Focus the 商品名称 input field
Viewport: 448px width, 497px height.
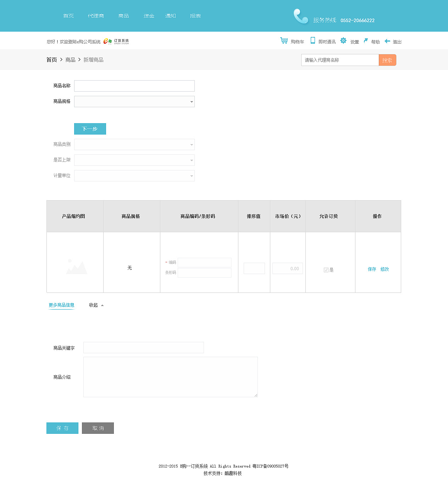pyautogui.click(x=134, y=86)
